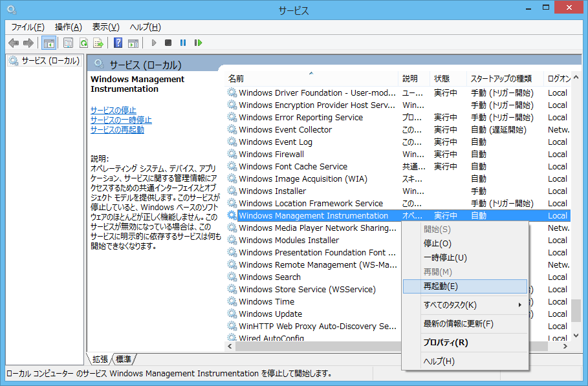Click the Forward arrow toolbar icon
Image resolution: width=588 pixels, height=386 pixels.
click(x=28, y=43)
